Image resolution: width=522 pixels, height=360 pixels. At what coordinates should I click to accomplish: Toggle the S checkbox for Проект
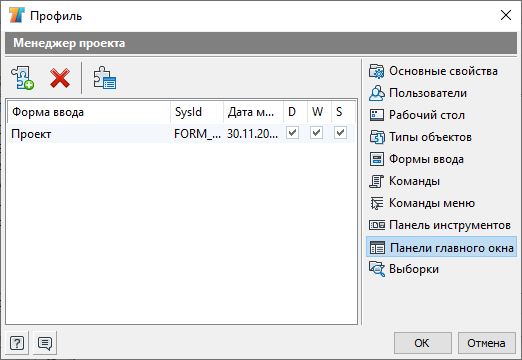coord(340,133)
